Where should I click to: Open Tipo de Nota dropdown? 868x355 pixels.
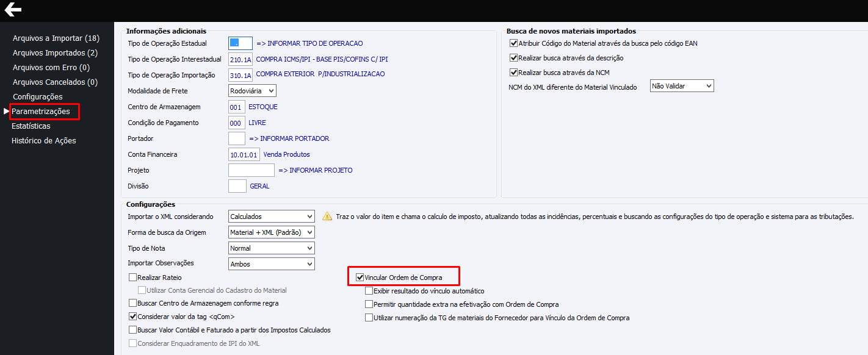271,248
